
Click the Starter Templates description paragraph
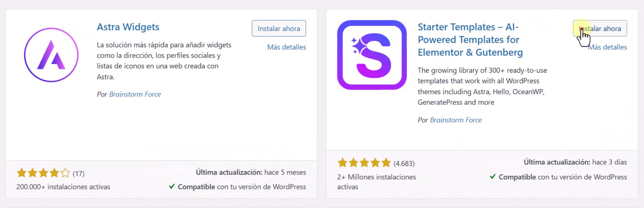(x=482, y=86)
